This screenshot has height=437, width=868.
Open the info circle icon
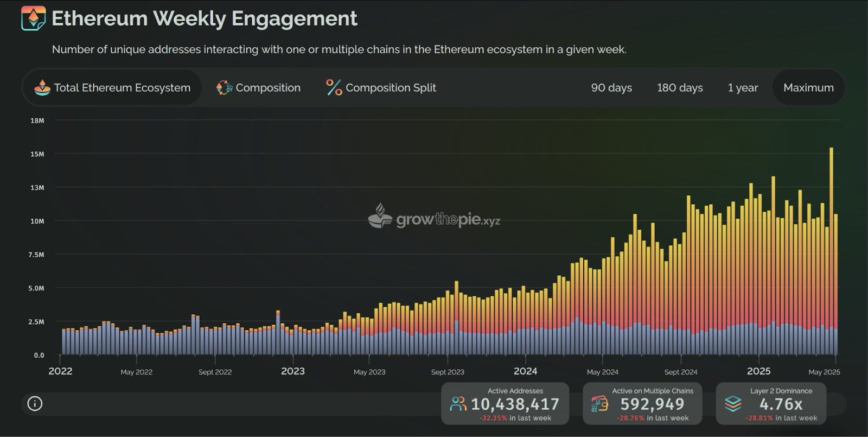click(35, 403)
